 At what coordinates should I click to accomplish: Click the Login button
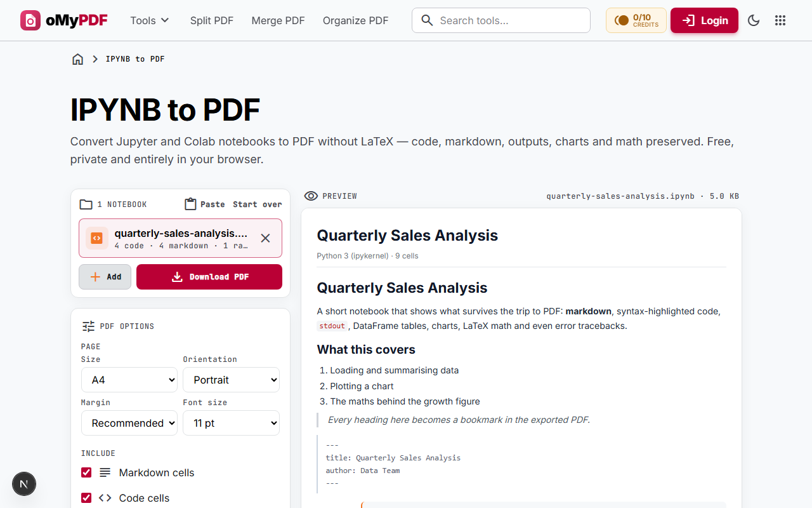(x=704, y=20)
